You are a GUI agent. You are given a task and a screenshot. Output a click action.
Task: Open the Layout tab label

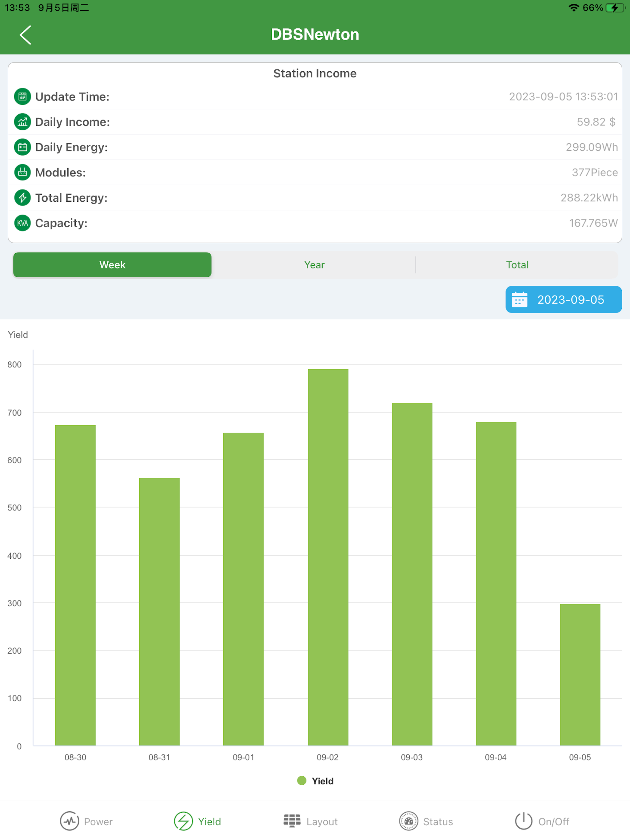pos(322,822)
